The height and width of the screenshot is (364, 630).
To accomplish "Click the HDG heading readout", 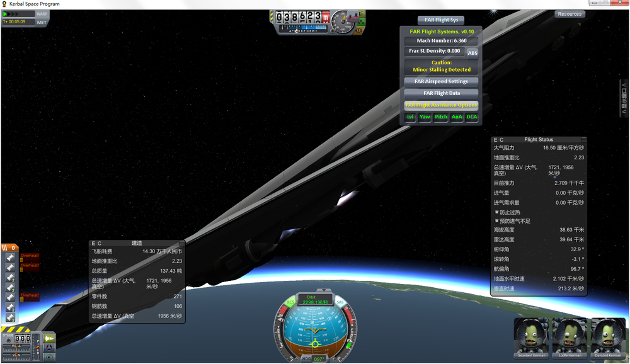I will 314,359.
